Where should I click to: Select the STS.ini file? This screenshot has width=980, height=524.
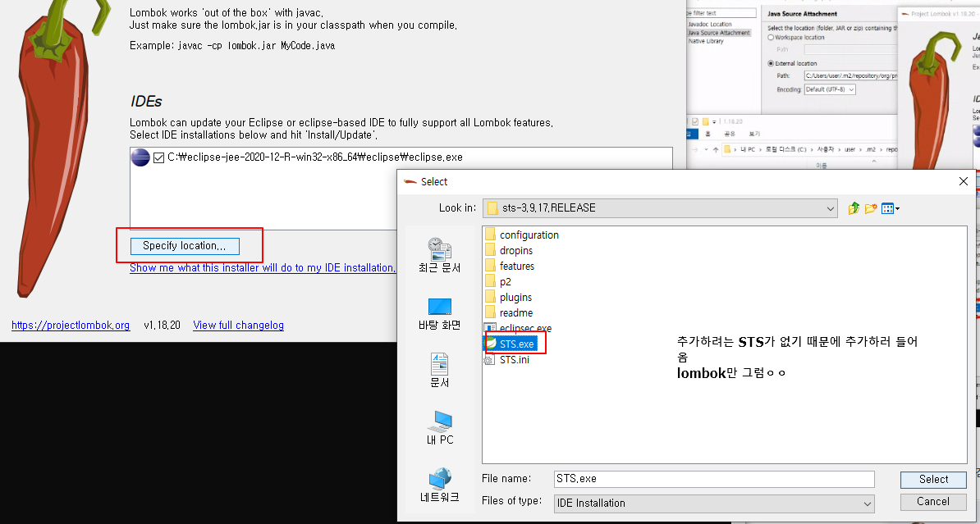pyautogui.click(x=507, y=360)
